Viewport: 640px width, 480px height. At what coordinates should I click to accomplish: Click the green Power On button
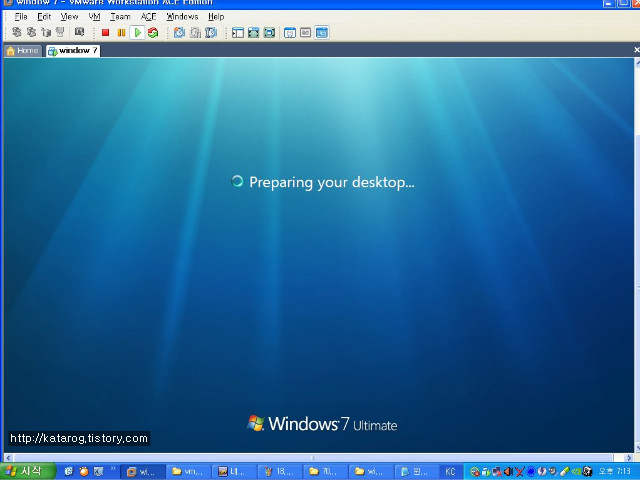click(x=137, y=33)
